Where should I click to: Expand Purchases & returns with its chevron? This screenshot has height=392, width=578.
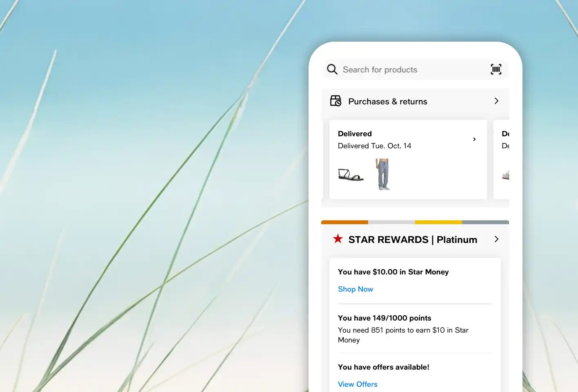pos(496,101)
